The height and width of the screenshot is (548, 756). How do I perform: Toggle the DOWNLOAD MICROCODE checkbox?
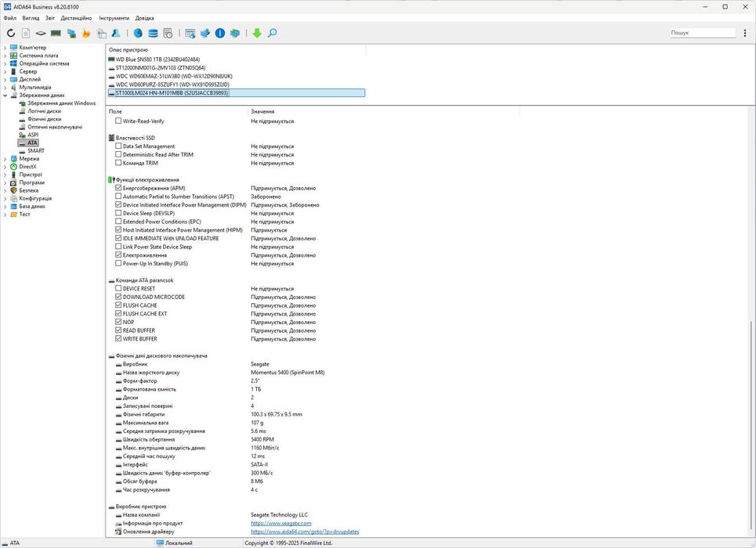(x=118, y=297)
